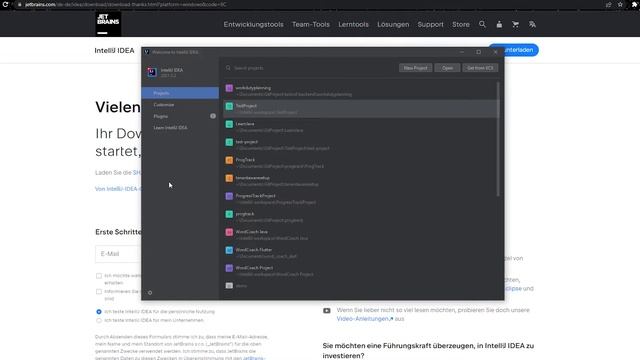Focus the E-Mail input field

tap(118, 254)
